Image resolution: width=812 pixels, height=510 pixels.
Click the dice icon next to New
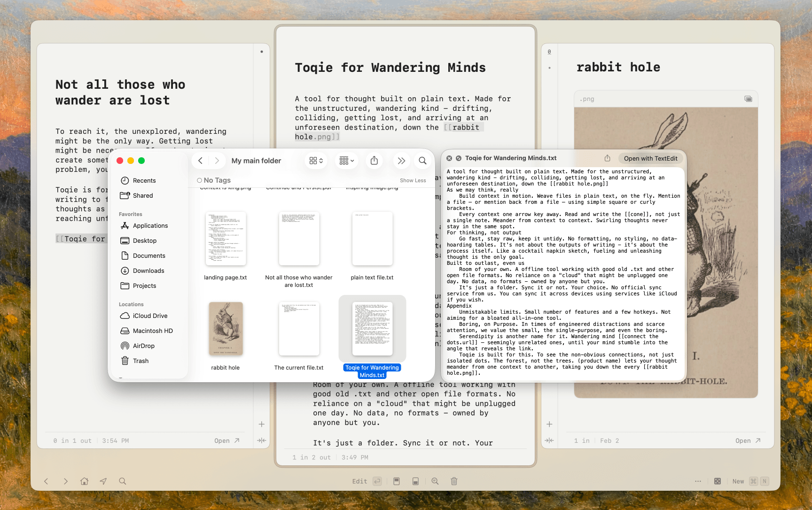tap(718, 481)
